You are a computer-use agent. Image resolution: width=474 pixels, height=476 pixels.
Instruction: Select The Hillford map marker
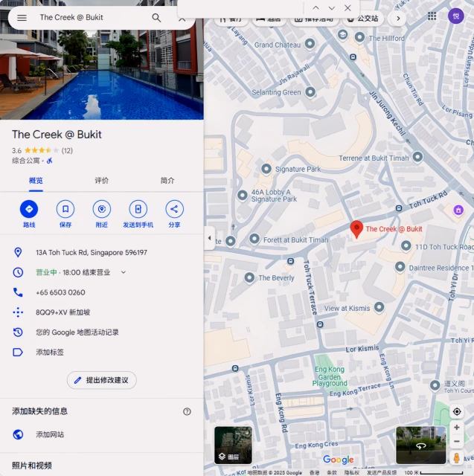point(359,37)
